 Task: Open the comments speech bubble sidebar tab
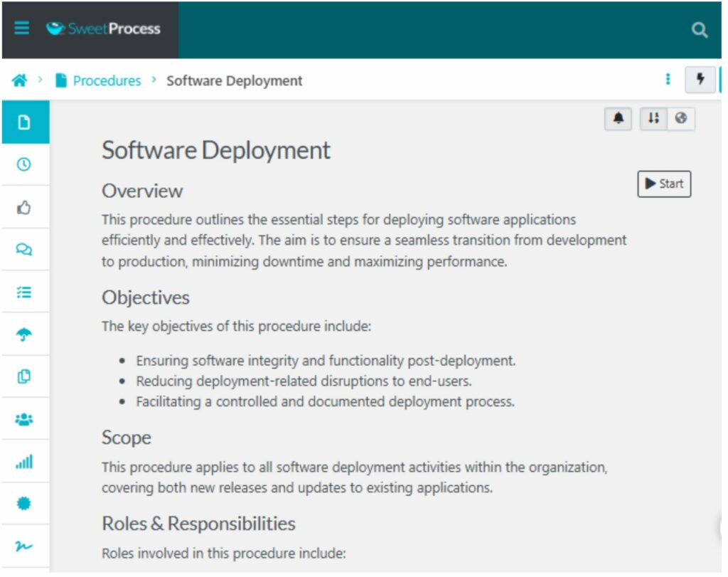coord(25,250)
